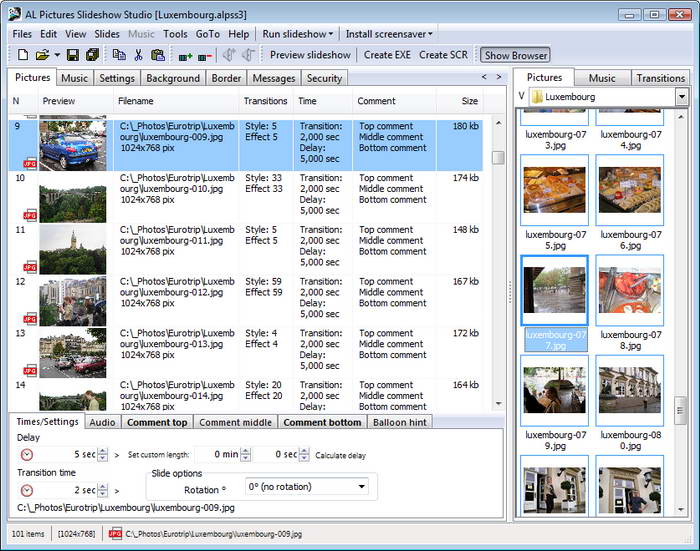Paste slide from clipboard

tap(158, 55)
